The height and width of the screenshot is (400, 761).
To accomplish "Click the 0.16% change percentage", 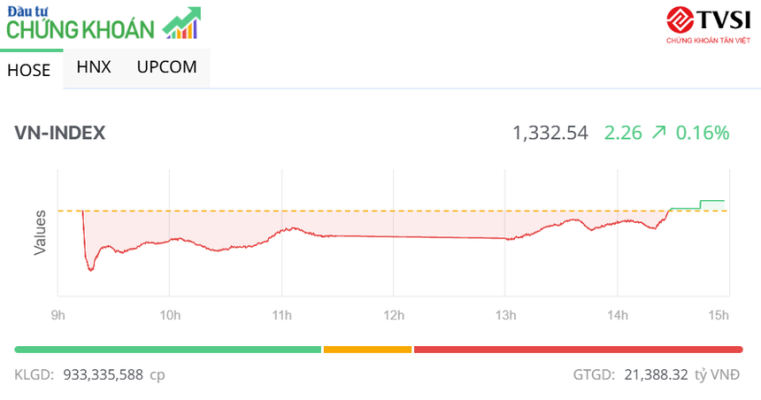I will (x=702, y=133).
